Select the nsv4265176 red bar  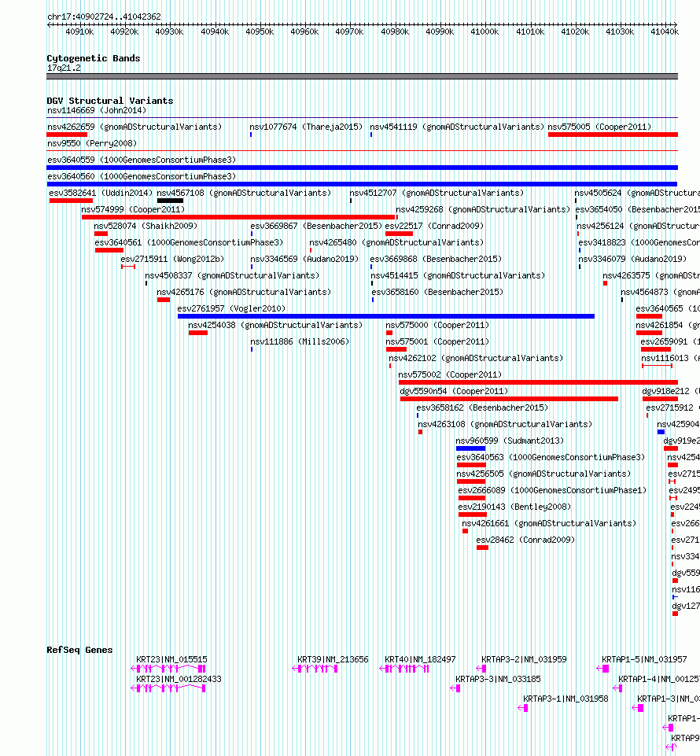(164, 300)
